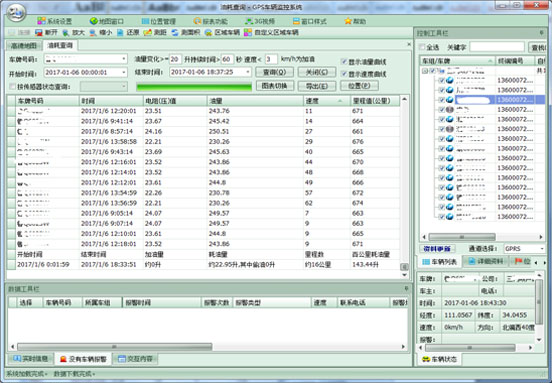Click the 放大 zoom-in toolbar icon
The image size is (552, 383).
click(66, 33)
